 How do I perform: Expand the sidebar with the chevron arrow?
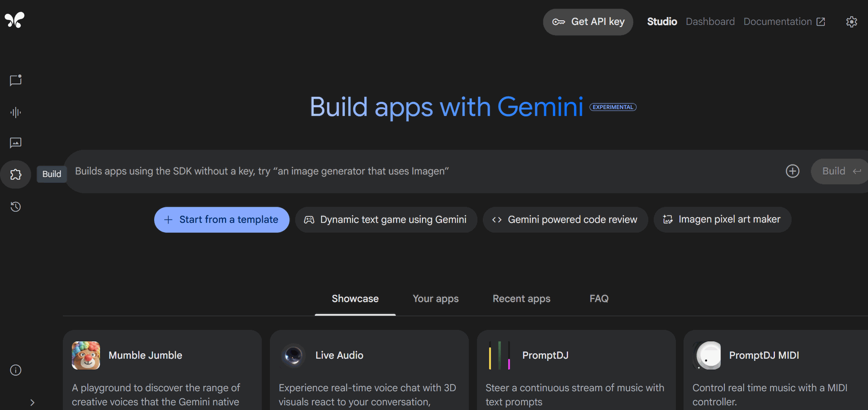pos(32,402)
